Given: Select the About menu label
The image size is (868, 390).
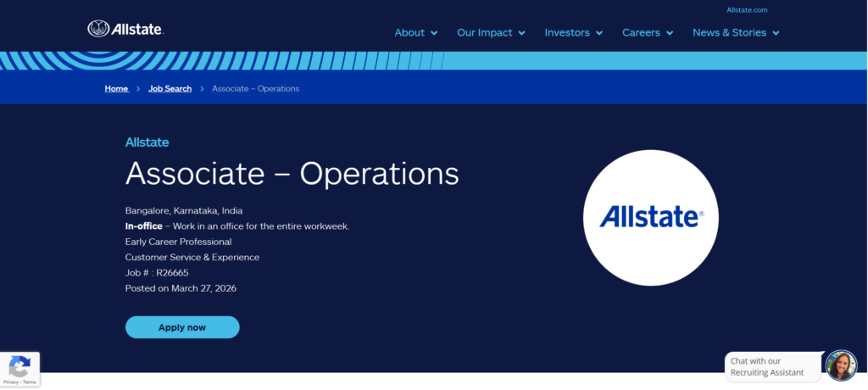Looking at the screenshot, I should click(x=409, y=32).
